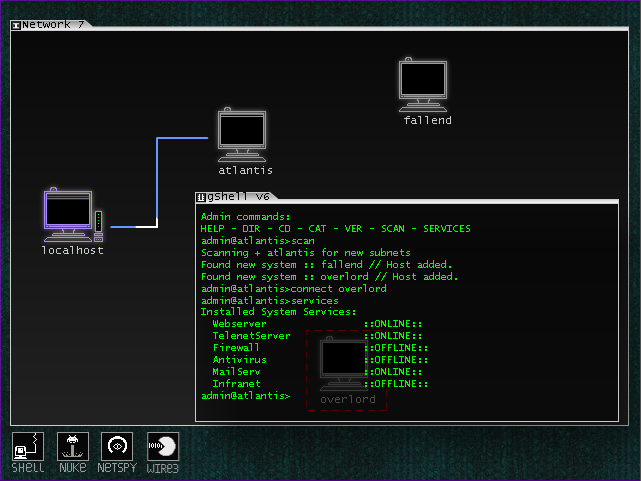Click the Webserver service line
641x481 pixels.
coord(239,324)
